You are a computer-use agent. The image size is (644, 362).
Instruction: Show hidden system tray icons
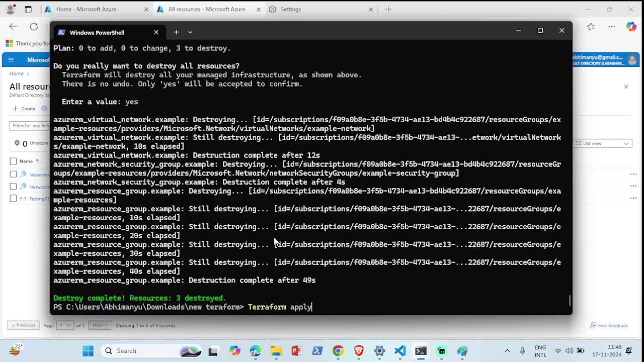tap(507, 351)
